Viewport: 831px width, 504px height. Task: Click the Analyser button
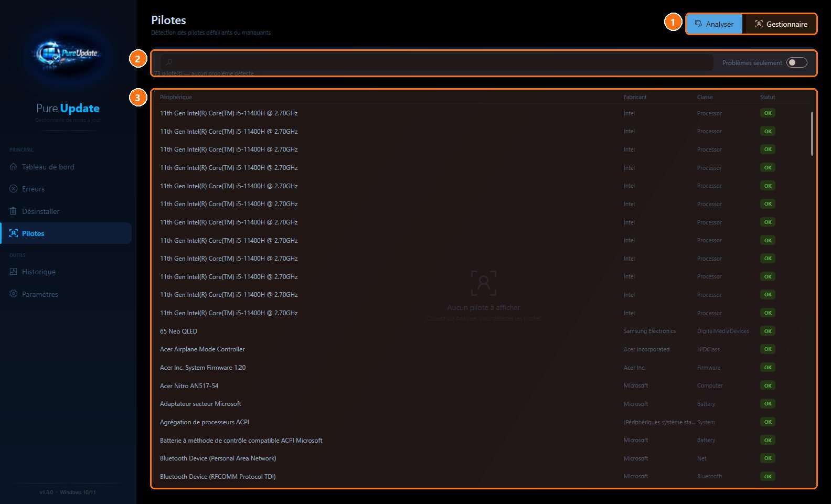click(715, 24)
